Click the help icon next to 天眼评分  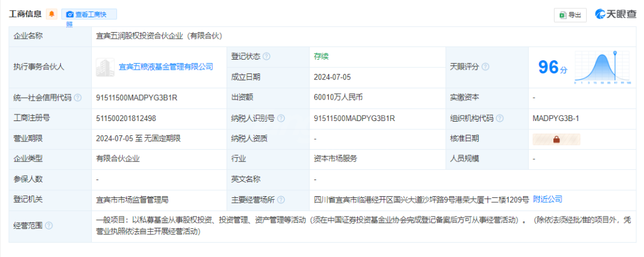point(485,67)
